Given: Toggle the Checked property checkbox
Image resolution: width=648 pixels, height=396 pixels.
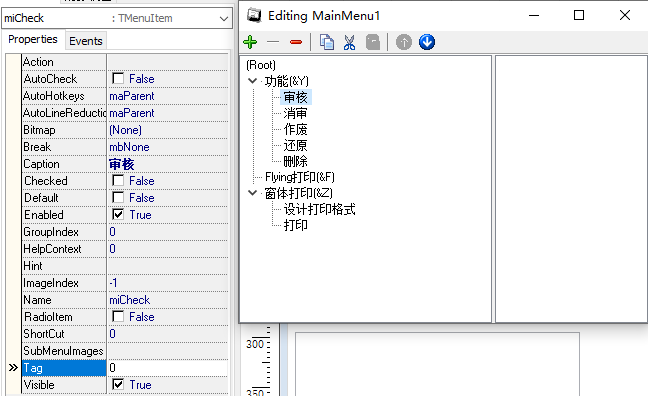Looking at the screenshot, I should click(118, 181).
